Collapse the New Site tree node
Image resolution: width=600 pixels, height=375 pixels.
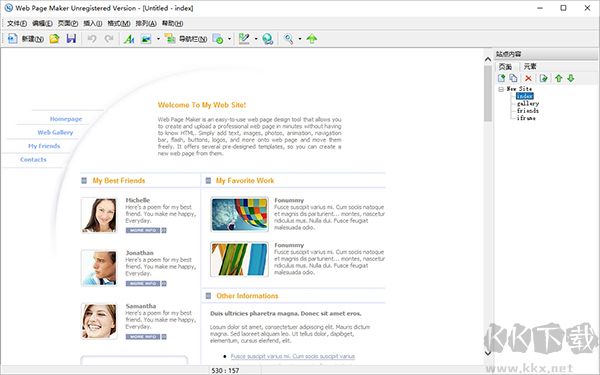click(x=501, y=89)
